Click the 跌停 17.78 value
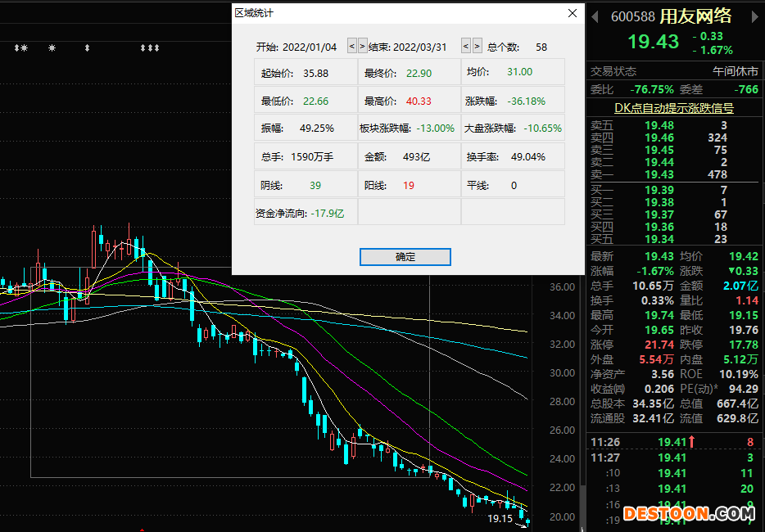The height and width of the screenshot is (532, 765). [744, 345]
